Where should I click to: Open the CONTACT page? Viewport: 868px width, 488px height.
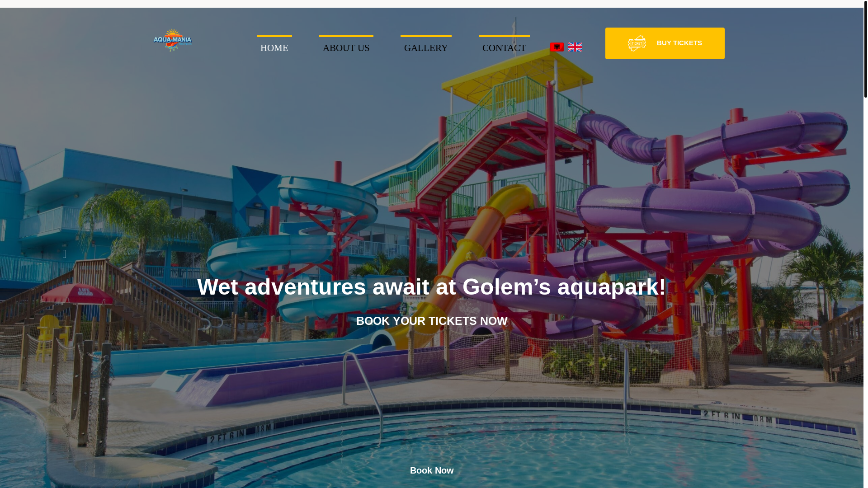[504, 48]
